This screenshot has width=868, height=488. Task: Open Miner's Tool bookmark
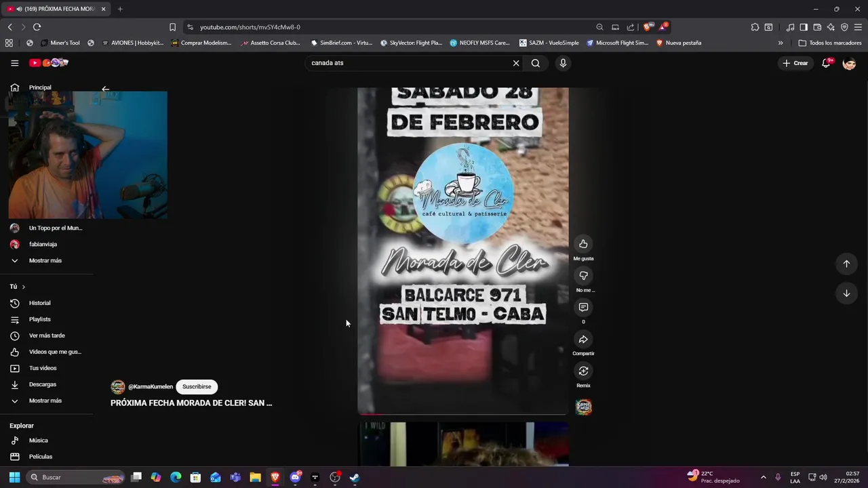tap(60, 43)
